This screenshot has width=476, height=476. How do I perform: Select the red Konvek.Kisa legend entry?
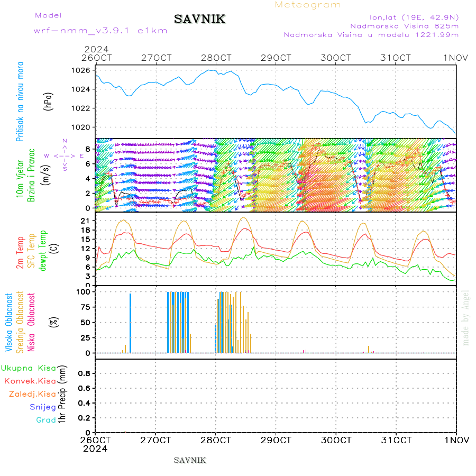[30, 381]
